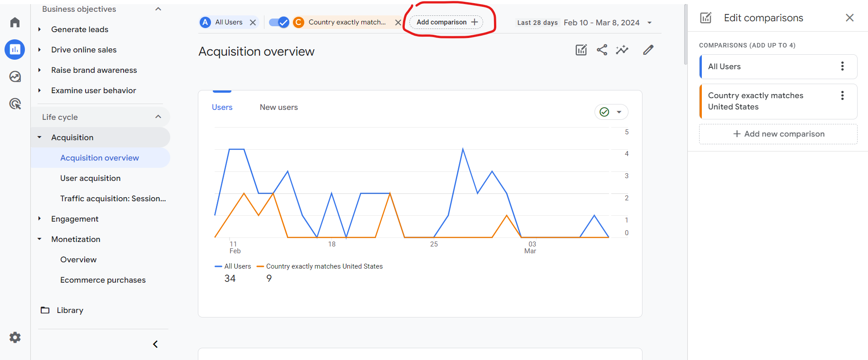Remove the All Users comparison chip
This screenshot has height=360, width=868.
tap(253, 22)
